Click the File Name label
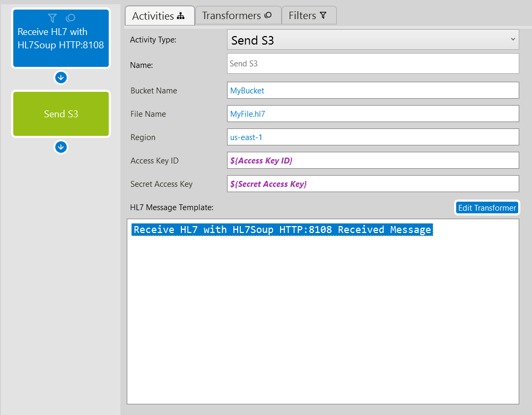The width and height of the screenshot is (532, 415). coord(149,114)
